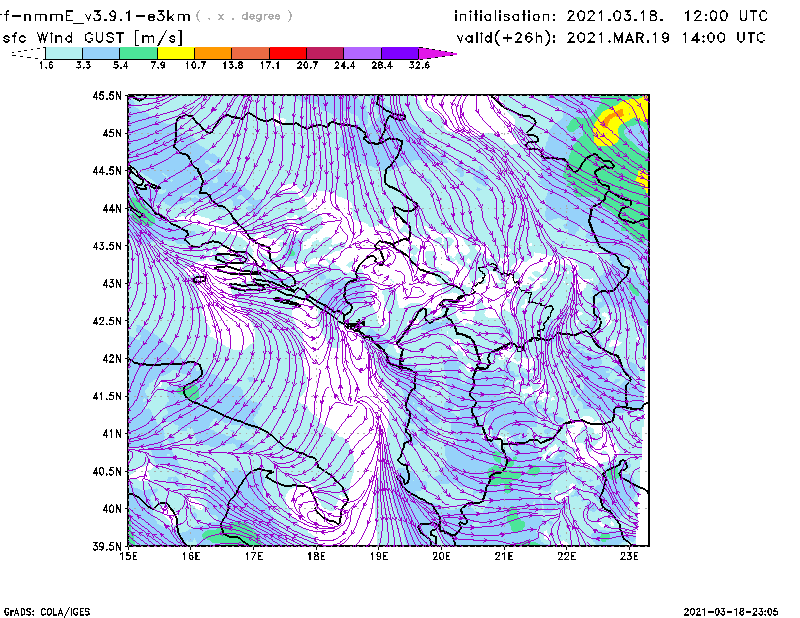The width and height of the screenshot is (800, 618).
Task: Click the initialisation date '2021.03.18.'
Action: tap(615, 16)
